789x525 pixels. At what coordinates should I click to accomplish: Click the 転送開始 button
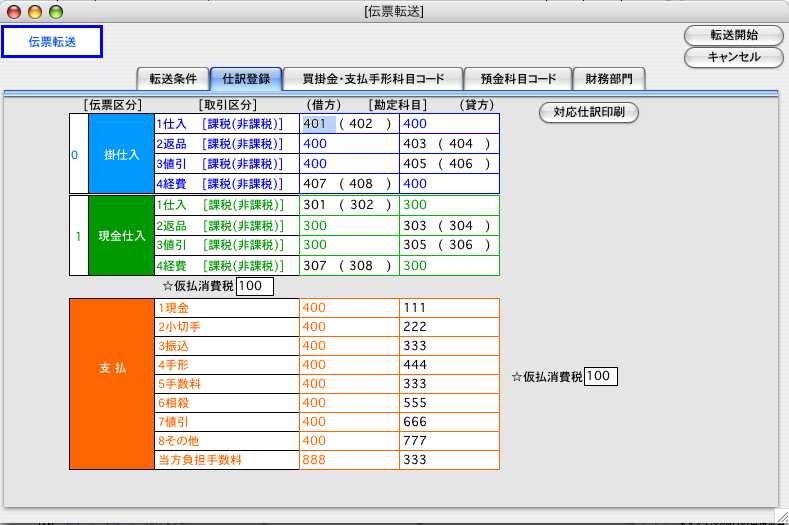[x=733, y=35]
